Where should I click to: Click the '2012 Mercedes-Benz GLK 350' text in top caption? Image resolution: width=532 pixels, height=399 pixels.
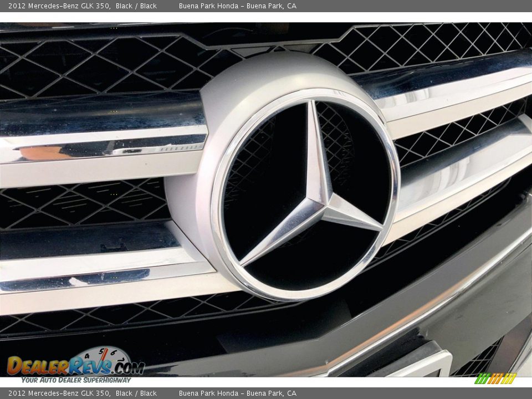pyautogui.click(x=59, y=6)
